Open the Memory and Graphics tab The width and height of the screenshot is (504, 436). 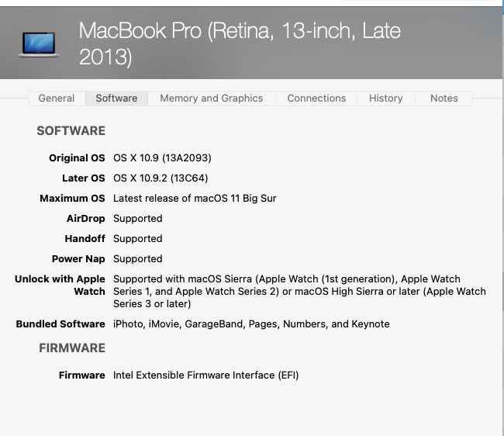(211, 99)
